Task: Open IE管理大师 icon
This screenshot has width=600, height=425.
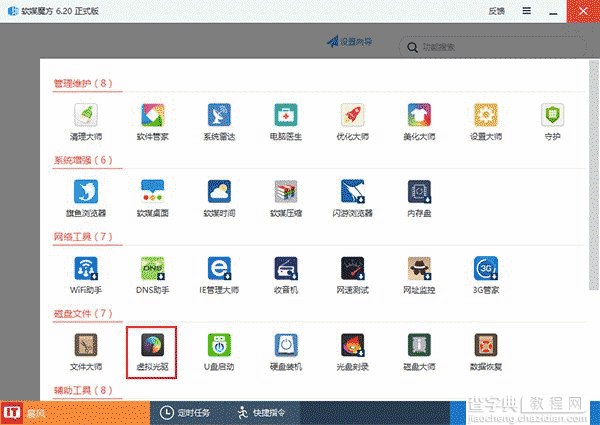Action: click(x=219, y=275)
